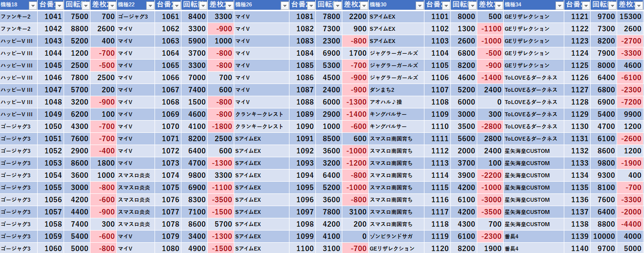Screen dimensions: 644x253
Task: Open the 機種30 column filter dropdown
Action: point(419,5)
